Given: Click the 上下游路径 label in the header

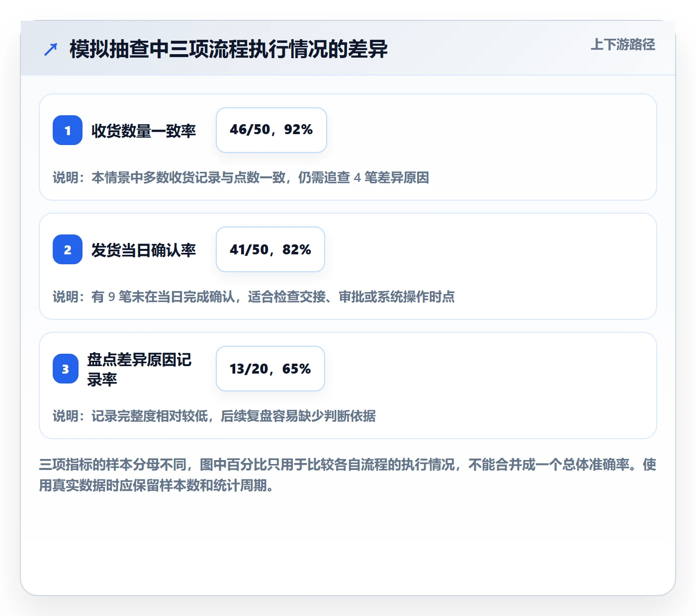Looking at the screenshot, I should coord(623,45).
